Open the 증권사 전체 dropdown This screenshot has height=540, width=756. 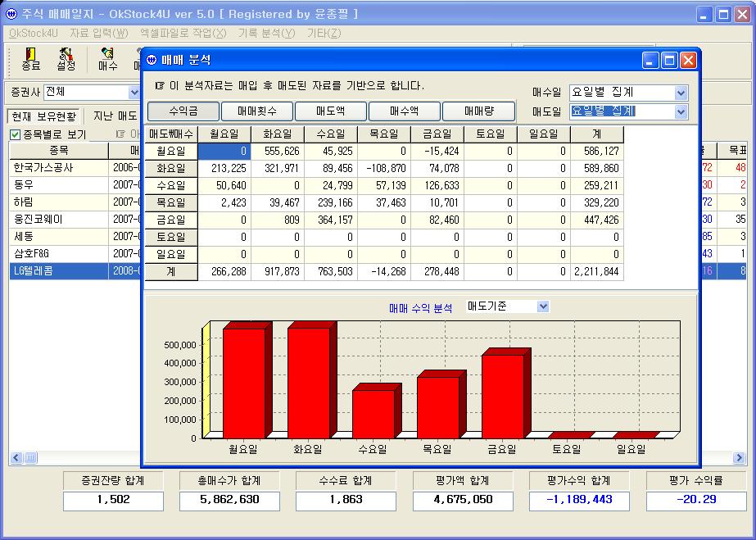point(134,92)
